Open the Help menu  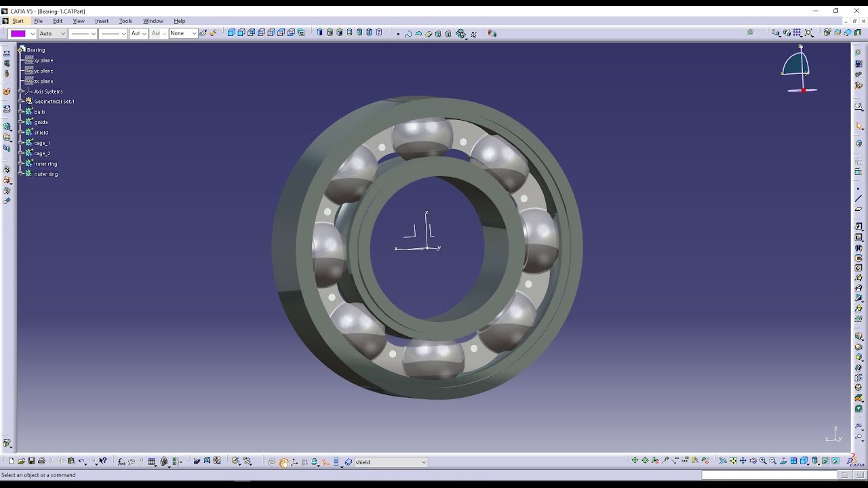[180, 21]
